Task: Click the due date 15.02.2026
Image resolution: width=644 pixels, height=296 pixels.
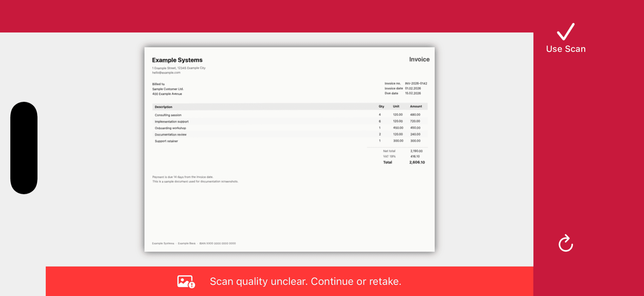Action: [413, 93]
